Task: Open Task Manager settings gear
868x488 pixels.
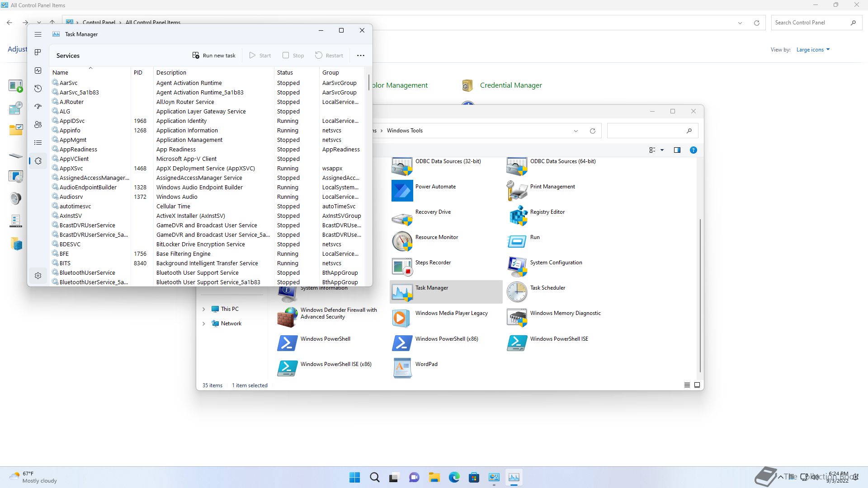Action: coord(38,276)
